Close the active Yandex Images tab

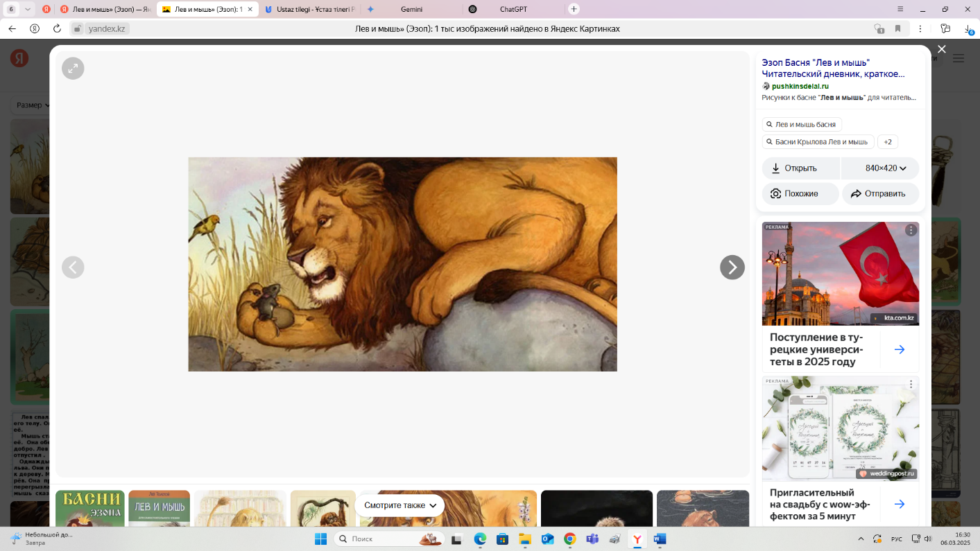point(250,9)
